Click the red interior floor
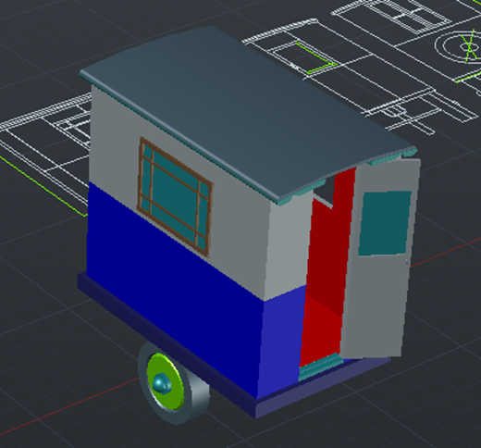481x448 pixels. click(321, 331)
